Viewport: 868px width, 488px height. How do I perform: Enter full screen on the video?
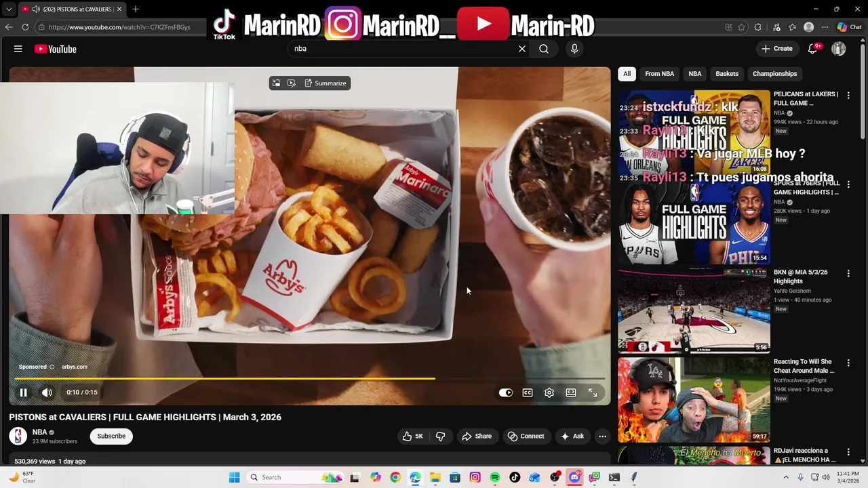tap(593, 392)
